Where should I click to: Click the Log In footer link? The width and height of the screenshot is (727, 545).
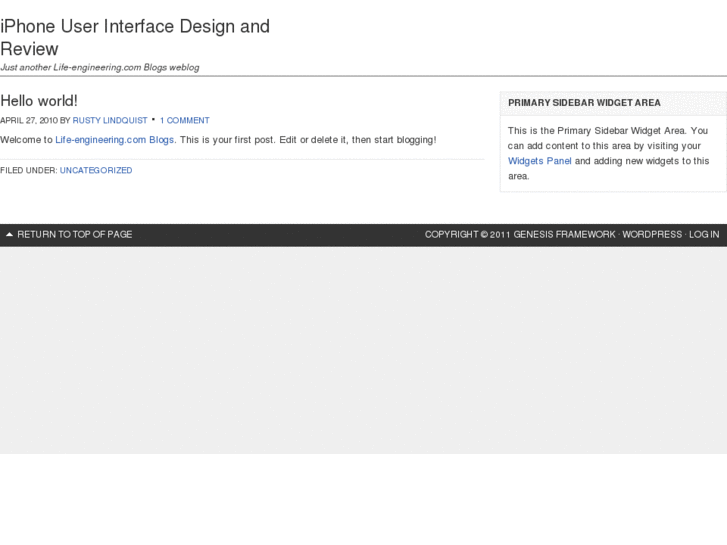(704, 234)
